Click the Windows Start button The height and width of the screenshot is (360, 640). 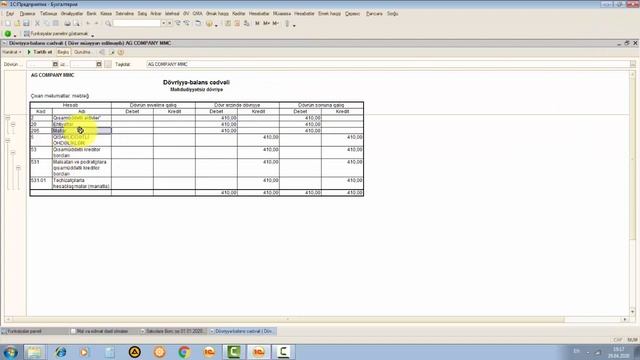coord(10,352)
